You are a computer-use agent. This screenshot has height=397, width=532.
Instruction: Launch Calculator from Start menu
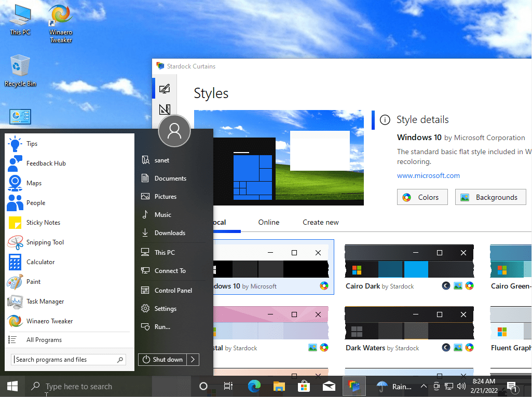click(x=70, y=262)
